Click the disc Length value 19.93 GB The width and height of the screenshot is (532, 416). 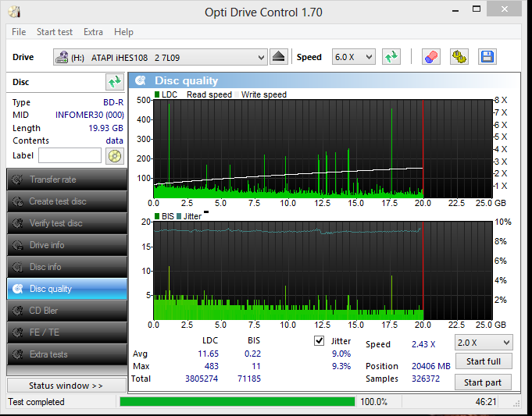(x=106, y=128)
